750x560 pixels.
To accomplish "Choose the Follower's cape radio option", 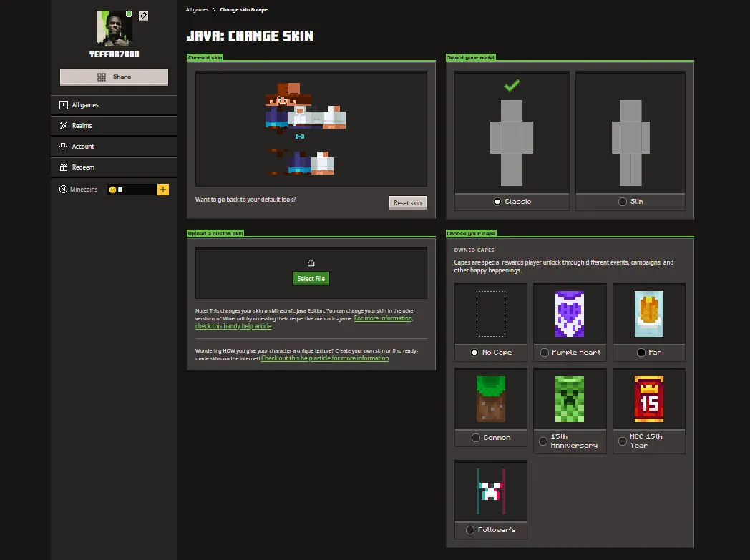I will coord(470,530).
